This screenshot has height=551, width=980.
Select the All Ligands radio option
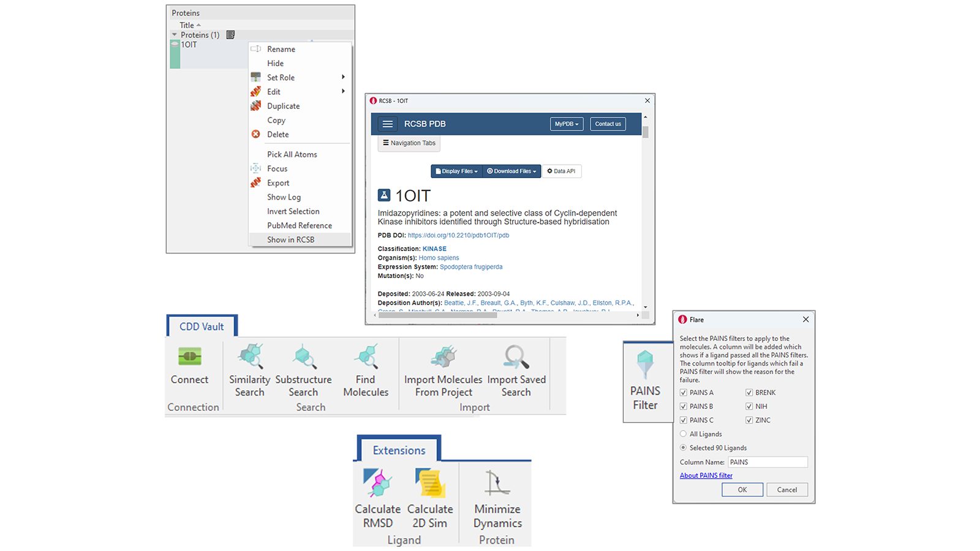pos(684,434)
